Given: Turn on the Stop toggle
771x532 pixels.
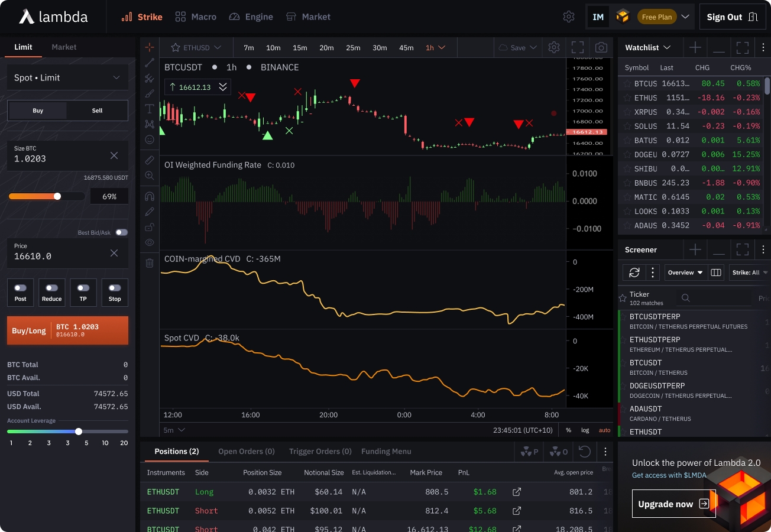Looking at the screenshot, I should (115, 288).
